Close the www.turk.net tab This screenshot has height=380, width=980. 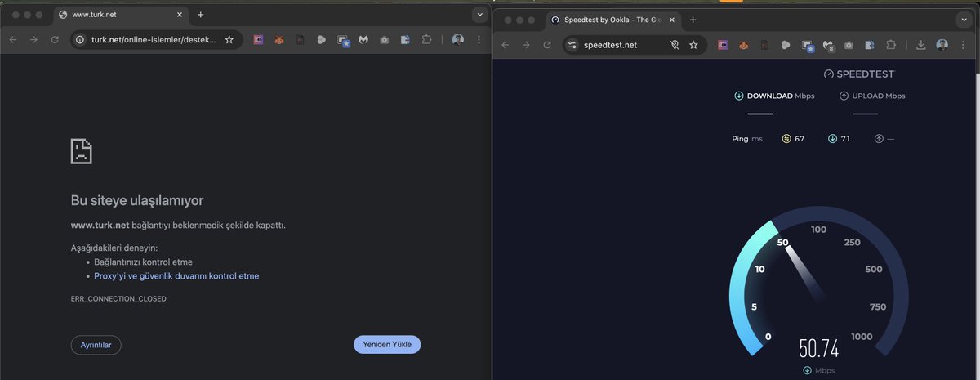(x=179, y=15)
